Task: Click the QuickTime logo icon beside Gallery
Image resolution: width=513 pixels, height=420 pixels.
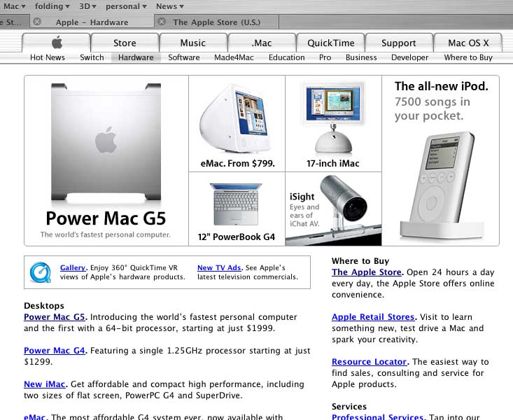Action: pyautogui.click(x=40, y=272)
